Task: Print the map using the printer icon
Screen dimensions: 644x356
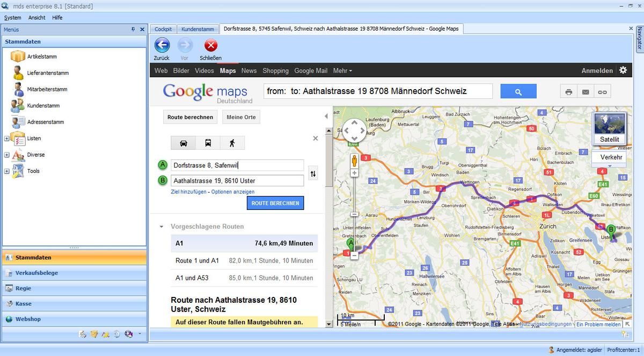Action: point(569,92)
